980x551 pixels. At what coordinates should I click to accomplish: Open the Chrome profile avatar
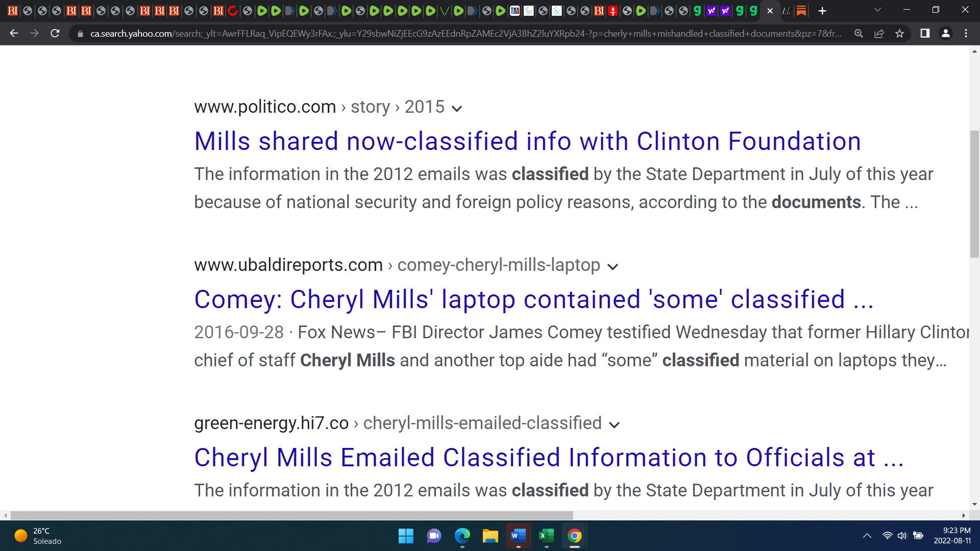pyautogui.click(x=945, y=34)
